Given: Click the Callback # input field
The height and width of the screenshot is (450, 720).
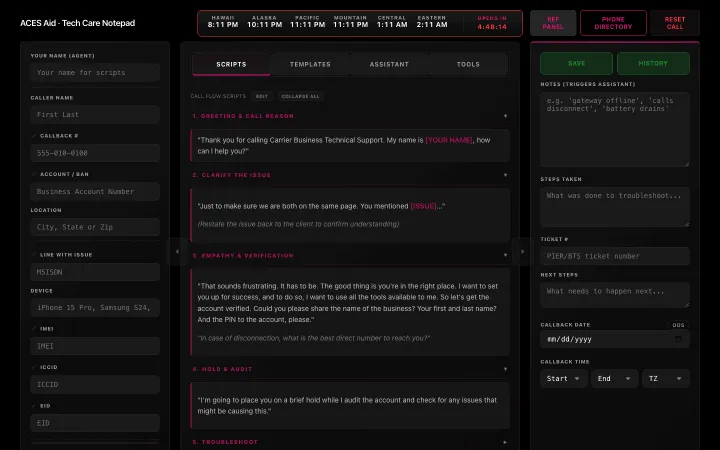Looking at the screenshot, I should point(95,153).
